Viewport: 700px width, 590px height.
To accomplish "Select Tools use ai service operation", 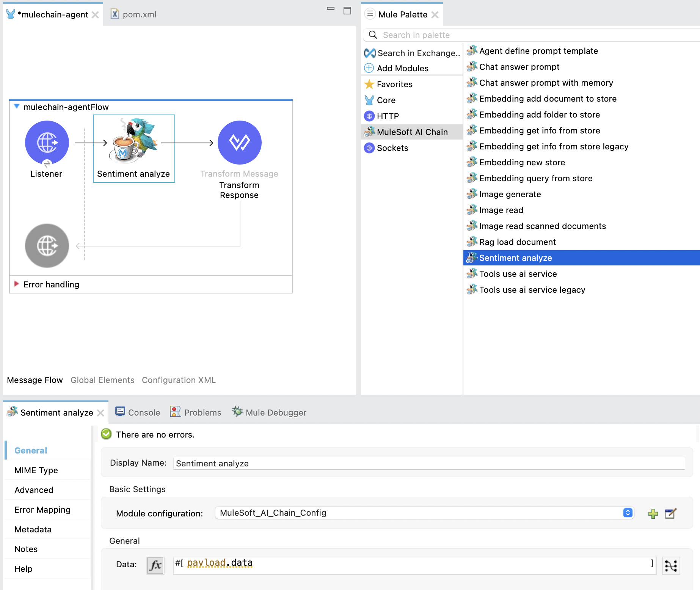I will [x=512, y=274].
